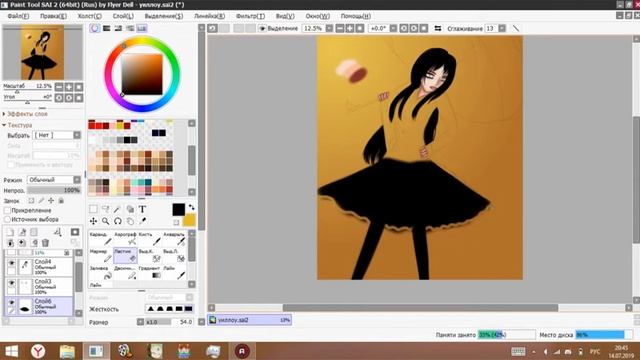
Task: Select the Move tool
Action: (x=93, y=221)
